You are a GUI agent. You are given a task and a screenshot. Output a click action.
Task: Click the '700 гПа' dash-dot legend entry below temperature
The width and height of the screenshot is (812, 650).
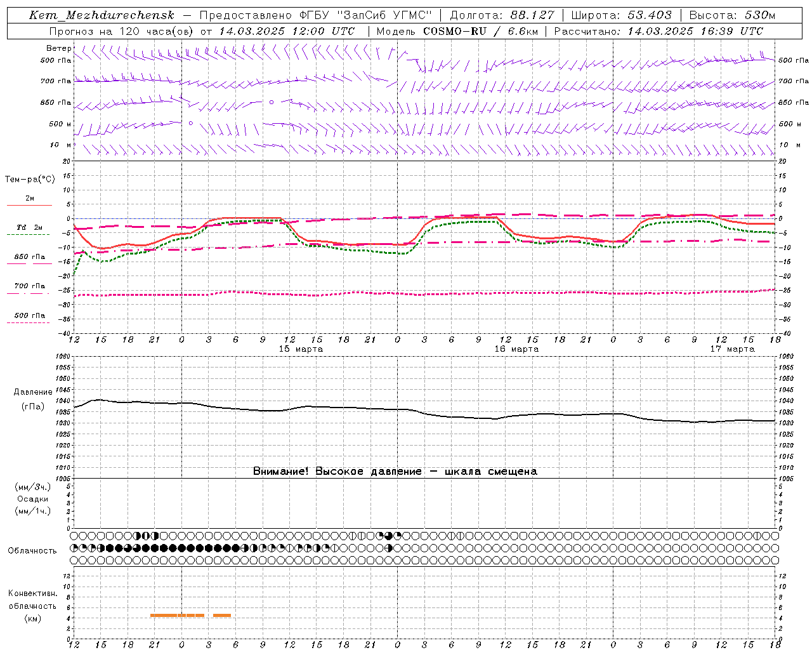point(30,286)
